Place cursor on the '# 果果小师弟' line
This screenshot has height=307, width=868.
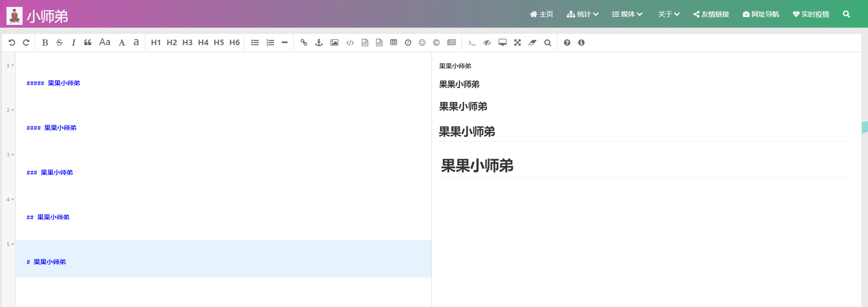point(46,262)
